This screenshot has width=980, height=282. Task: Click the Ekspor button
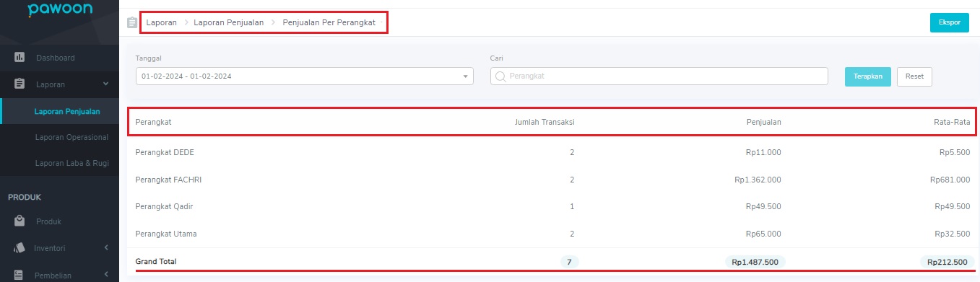tap(949, 22)
